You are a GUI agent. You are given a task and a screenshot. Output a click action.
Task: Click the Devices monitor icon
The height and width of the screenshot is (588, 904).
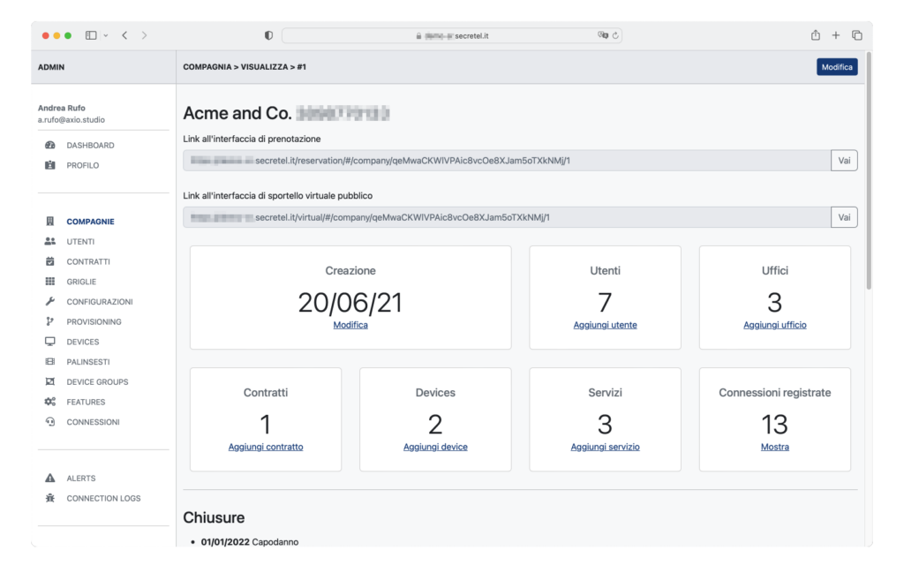coord(50,342)
